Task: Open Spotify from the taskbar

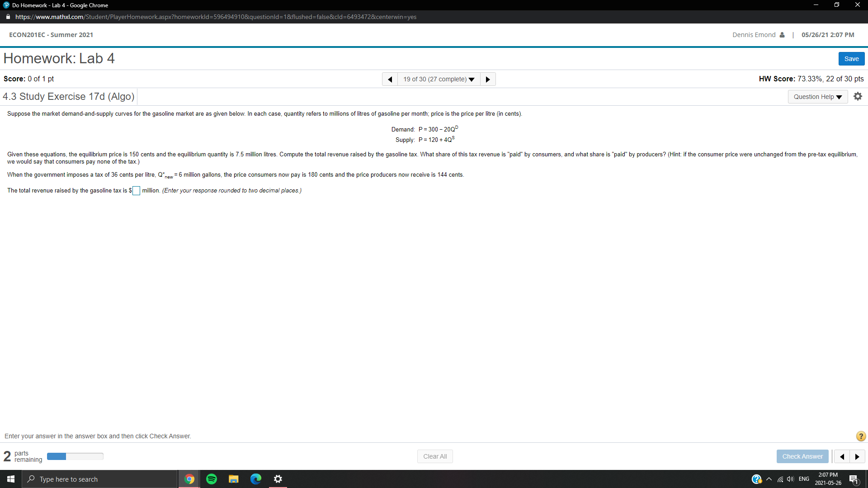Action: pos(211,479)
